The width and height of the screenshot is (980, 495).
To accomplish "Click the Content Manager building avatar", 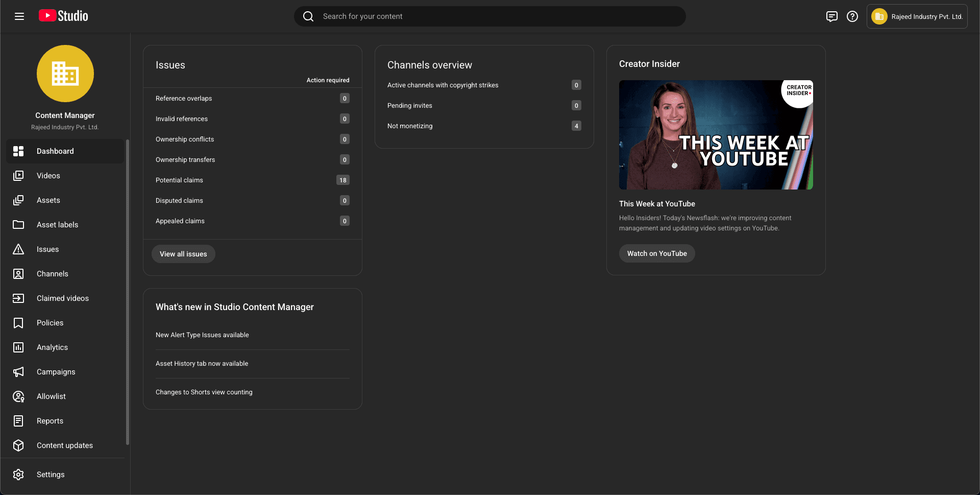I will click(x=65, y=74).
